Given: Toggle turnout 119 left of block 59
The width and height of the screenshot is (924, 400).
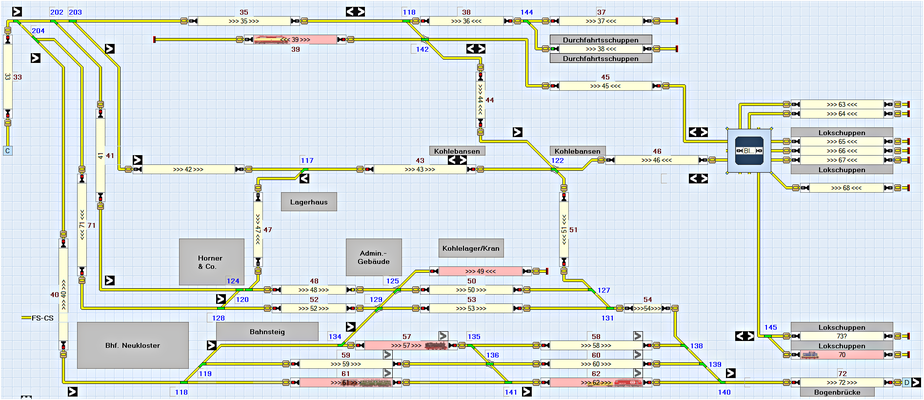Looking at the screenshot, I should (202, 365).
